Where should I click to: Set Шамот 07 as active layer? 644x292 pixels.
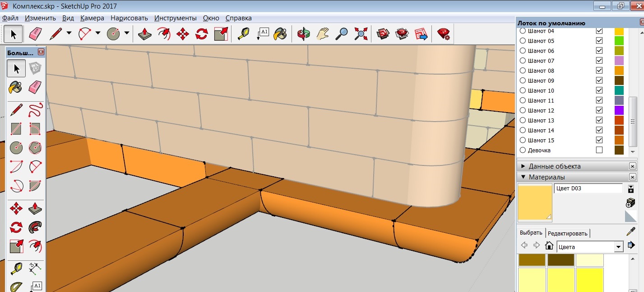(523, 61)
